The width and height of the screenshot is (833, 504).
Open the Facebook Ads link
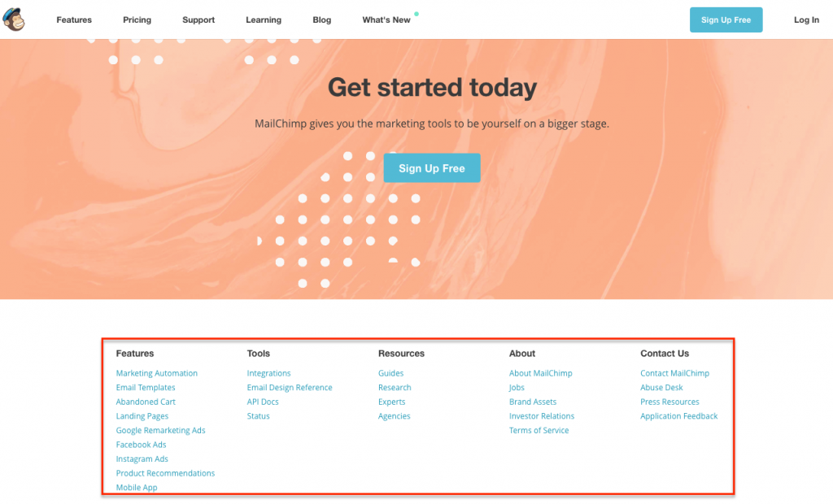(141, 445)
